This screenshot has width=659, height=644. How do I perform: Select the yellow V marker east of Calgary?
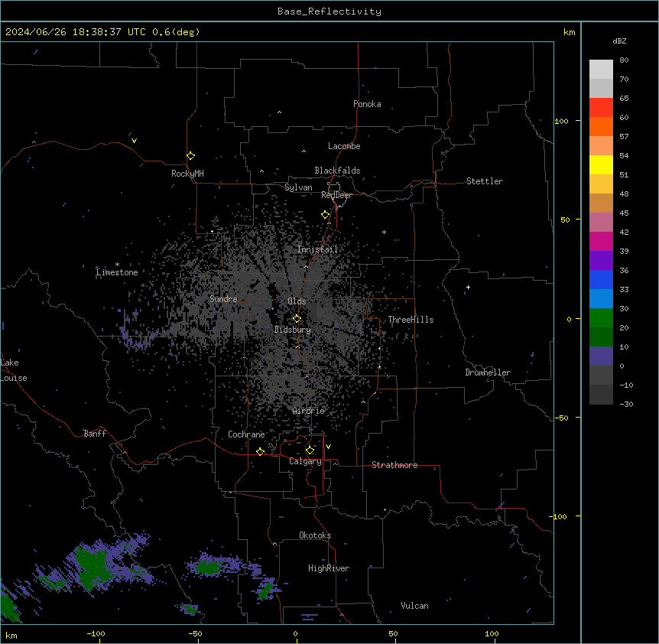[x=328, y=447]
